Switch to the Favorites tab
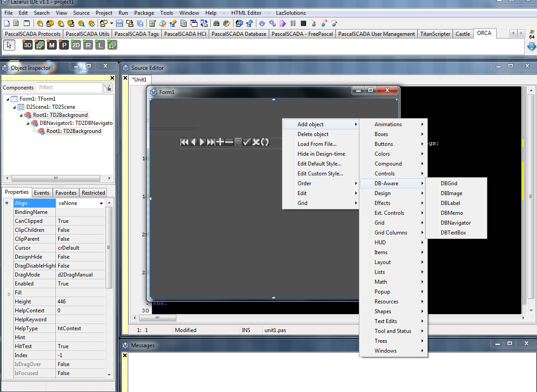This screenshot has width=537, height=392. coord(66,193)
